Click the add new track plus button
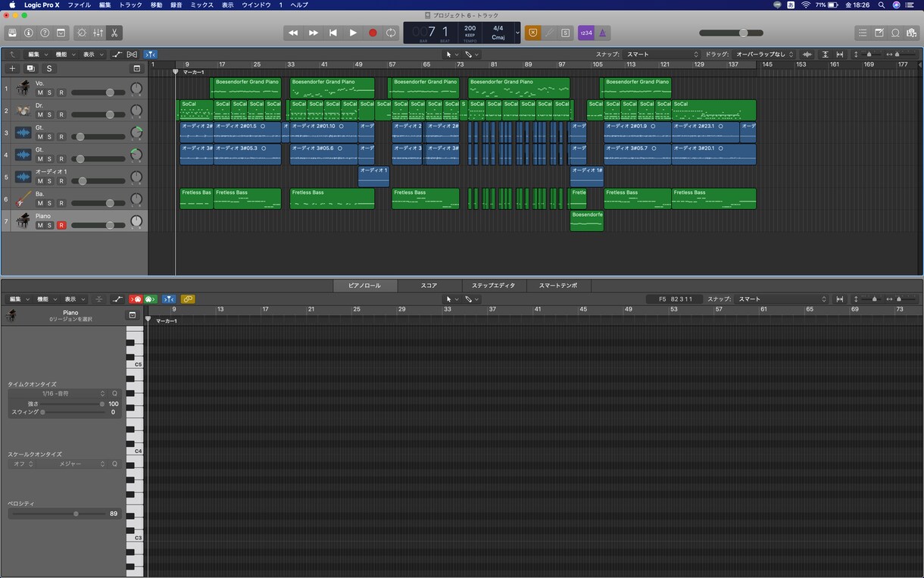 [12, 68]
